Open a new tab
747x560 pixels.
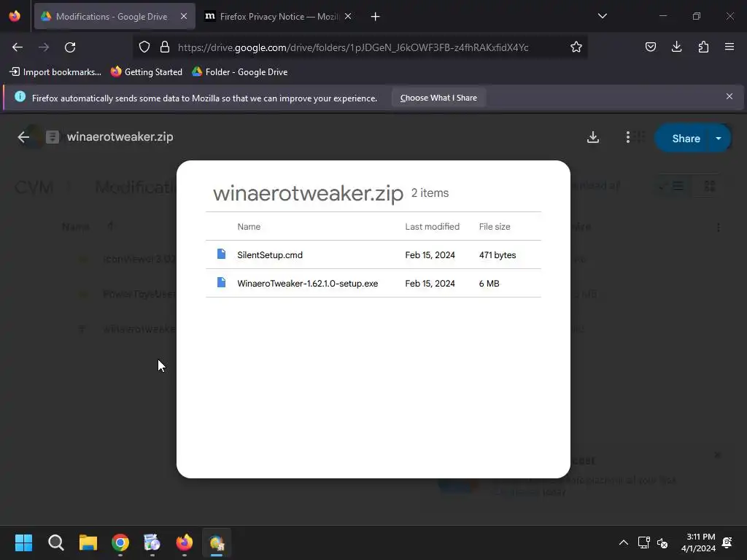376,17
